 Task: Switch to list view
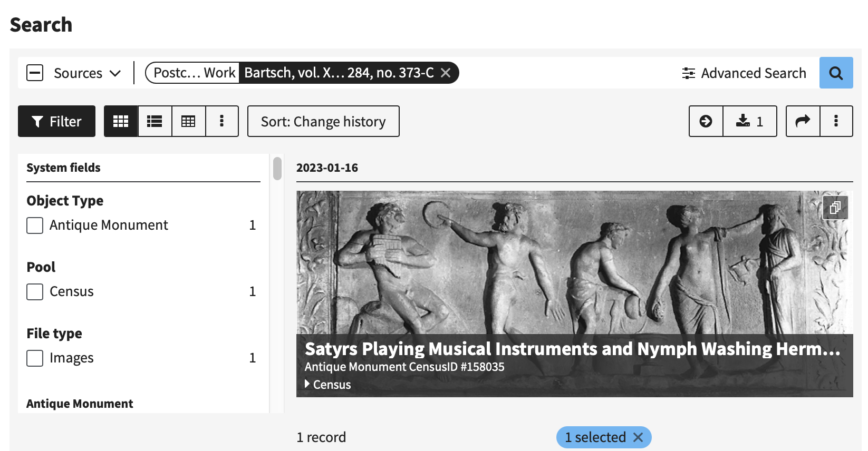tap(155, 121)
